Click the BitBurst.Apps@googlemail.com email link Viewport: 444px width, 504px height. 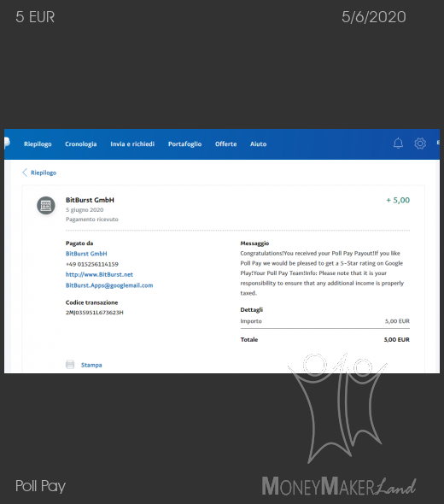point(109,285)
